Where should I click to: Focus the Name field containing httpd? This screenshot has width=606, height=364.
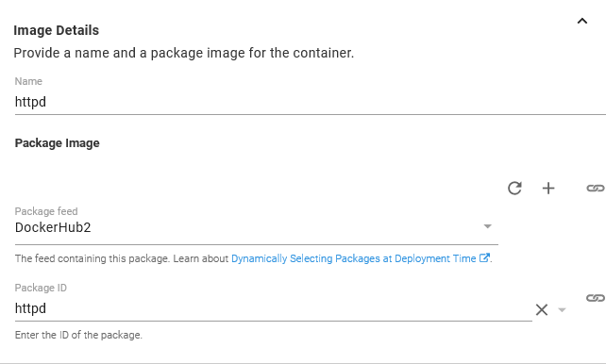tap(310, 102)
